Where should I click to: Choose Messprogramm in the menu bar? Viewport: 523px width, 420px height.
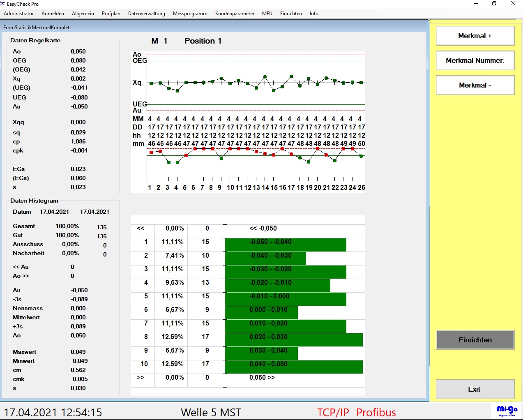(190, 14)
